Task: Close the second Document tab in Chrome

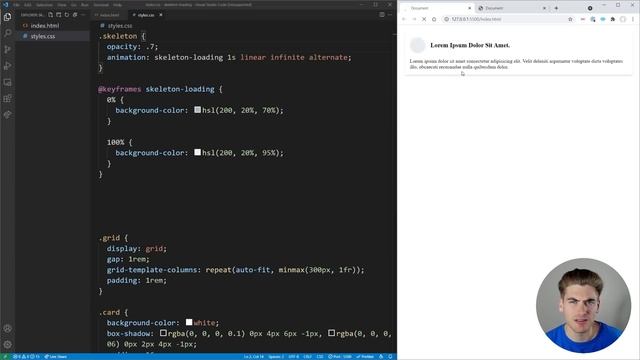Action: pos(544,8)
